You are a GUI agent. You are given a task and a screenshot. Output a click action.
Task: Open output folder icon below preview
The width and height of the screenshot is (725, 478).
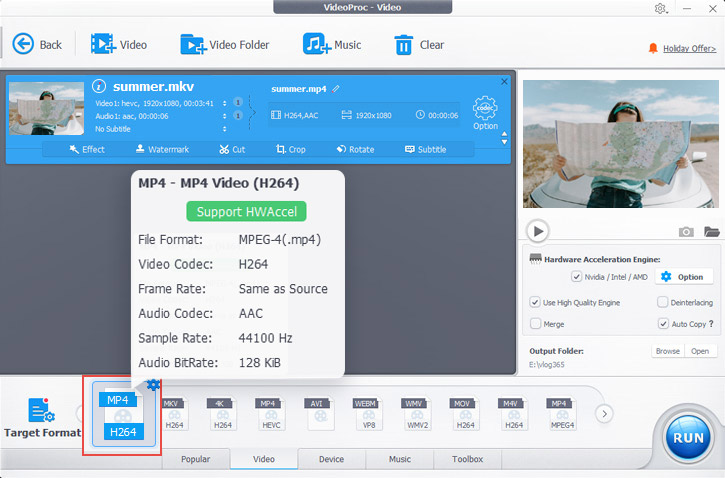[712, 231]
